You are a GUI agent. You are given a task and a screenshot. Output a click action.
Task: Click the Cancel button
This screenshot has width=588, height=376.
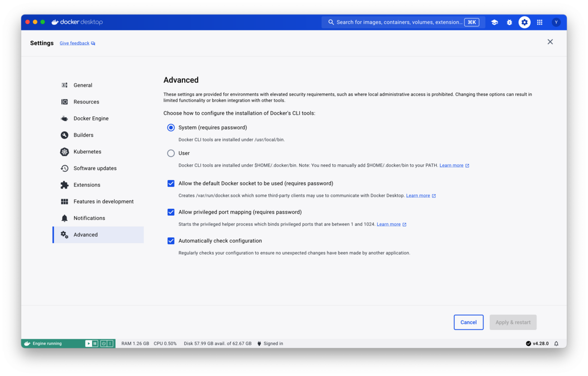coord(468,322)
